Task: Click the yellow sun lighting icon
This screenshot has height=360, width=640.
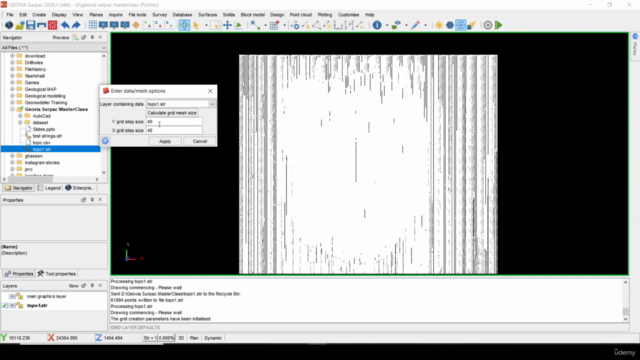Action: tap(439, 25)
